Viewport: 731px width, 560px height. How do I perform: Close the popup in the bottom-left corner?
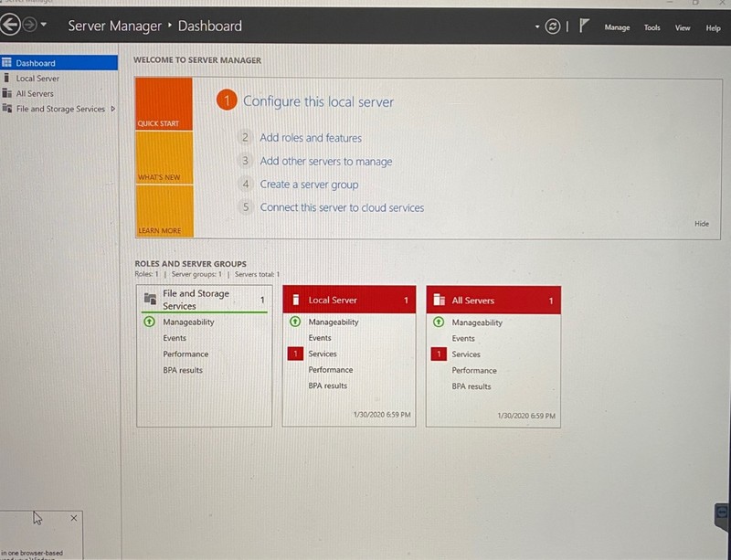point(74,518)
